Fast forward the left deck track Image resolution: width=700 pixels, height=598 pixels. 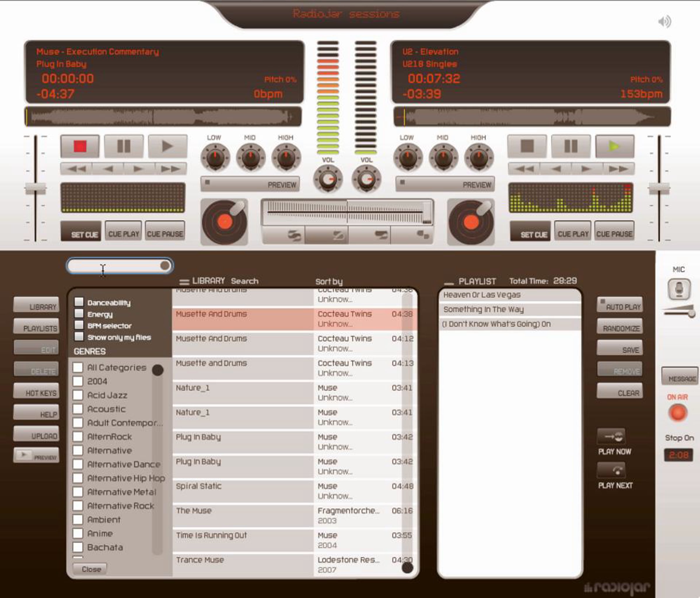[x=171, y=169]
